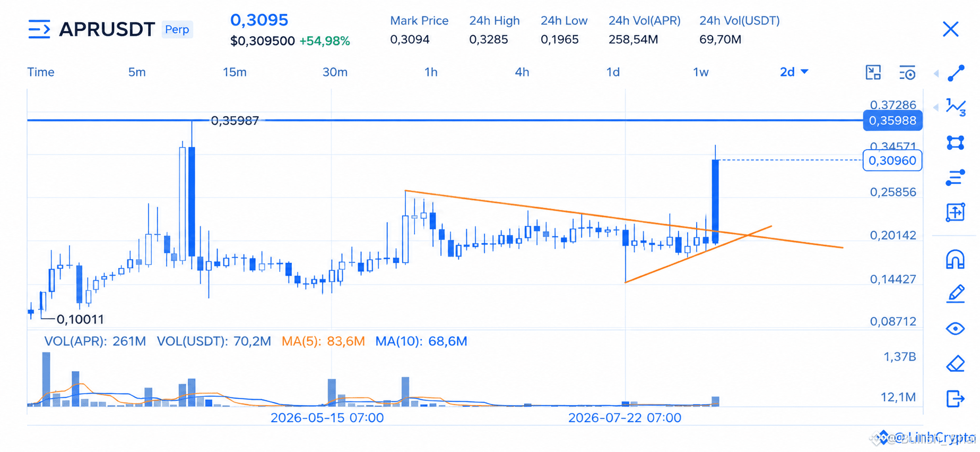Select the trend line drawing tool
Screen dimensions: 980x452
coord(956,73)
